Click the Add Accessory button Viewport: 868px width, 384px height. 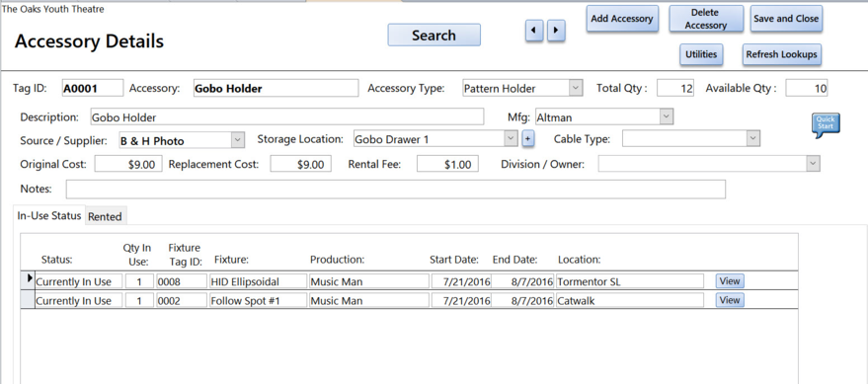pyautogui.click(x=622, y=18)
